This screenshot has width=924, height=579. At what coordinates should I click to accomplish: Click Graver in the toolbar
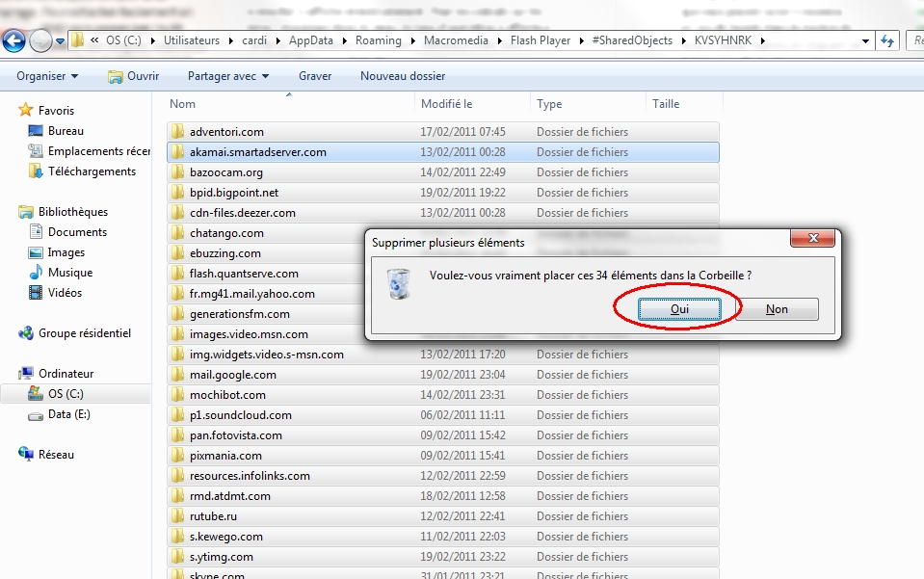315,76
